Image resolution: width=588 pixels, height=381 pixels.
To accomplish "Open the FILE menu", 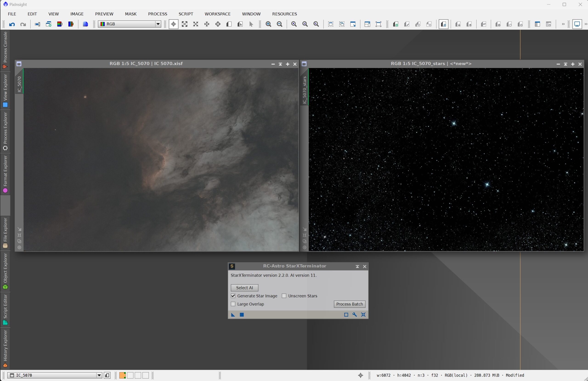I will pos(12,14).
